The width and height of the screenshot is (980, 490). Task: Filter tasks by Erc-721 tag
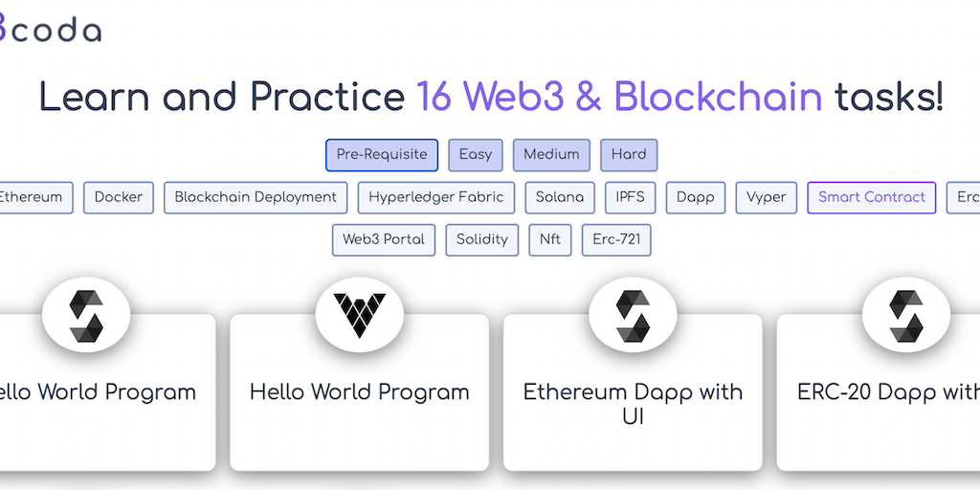coord(616,240)
